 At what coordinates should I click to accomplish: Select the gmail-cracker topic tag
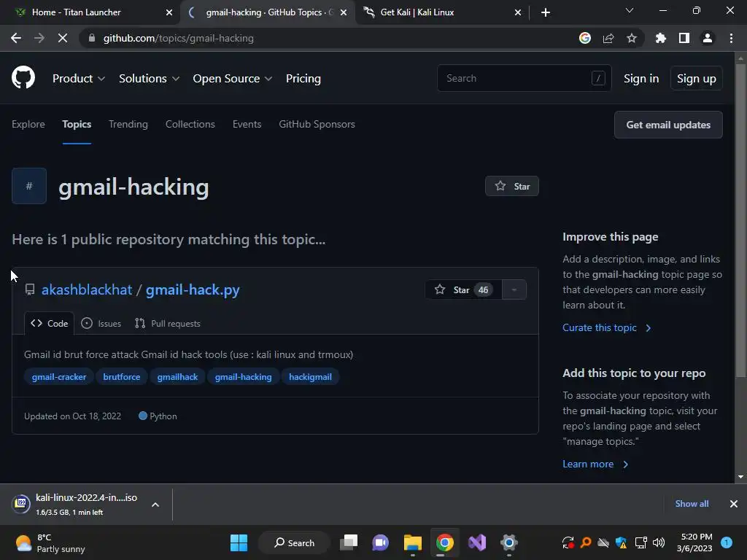[x=59, y=377]
